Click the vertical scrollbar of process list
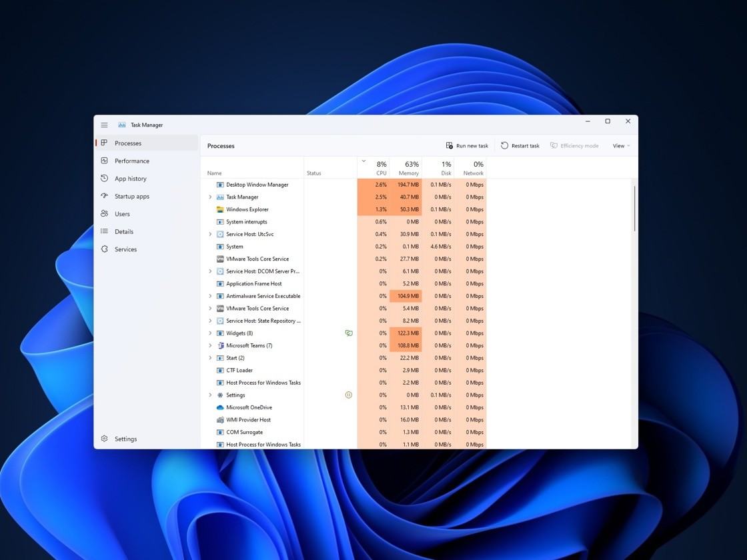The height and width of the screenshot is (560, 747). 634,208
